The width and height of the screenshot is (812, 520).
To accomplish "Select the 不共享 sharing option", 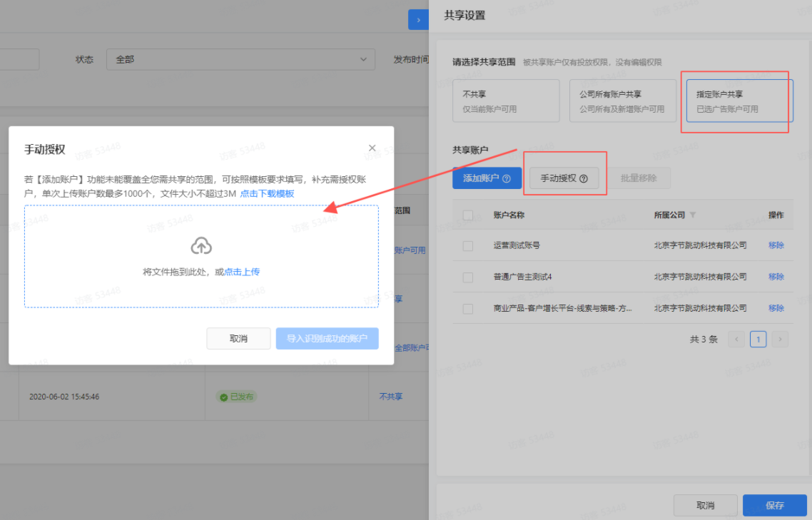I will point(506,100).
